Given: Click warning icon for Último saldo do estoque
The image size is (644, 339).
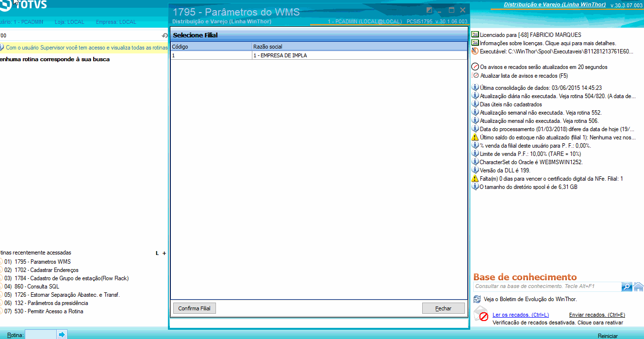Looking at the screenshot, I should point(475,137).
